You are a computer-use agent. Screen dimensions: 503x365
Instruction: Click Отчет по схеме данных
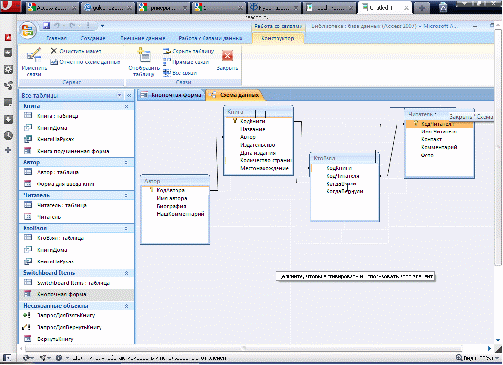tap(85, 62)
